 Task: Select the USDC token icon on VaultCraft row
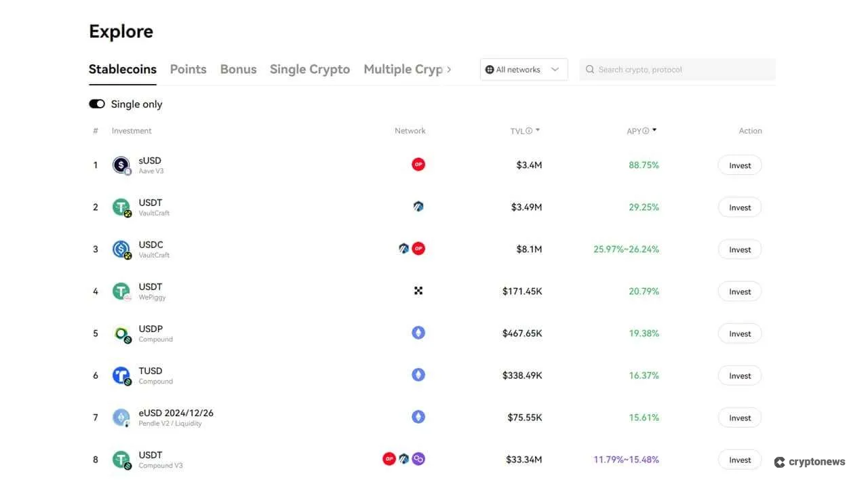(121, 249)
